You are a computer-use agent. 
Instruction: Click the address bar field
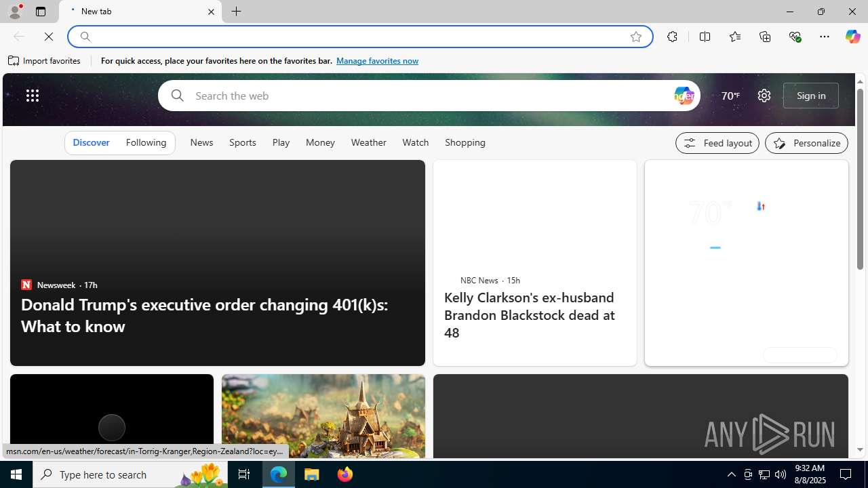click(x=359, y=37)
